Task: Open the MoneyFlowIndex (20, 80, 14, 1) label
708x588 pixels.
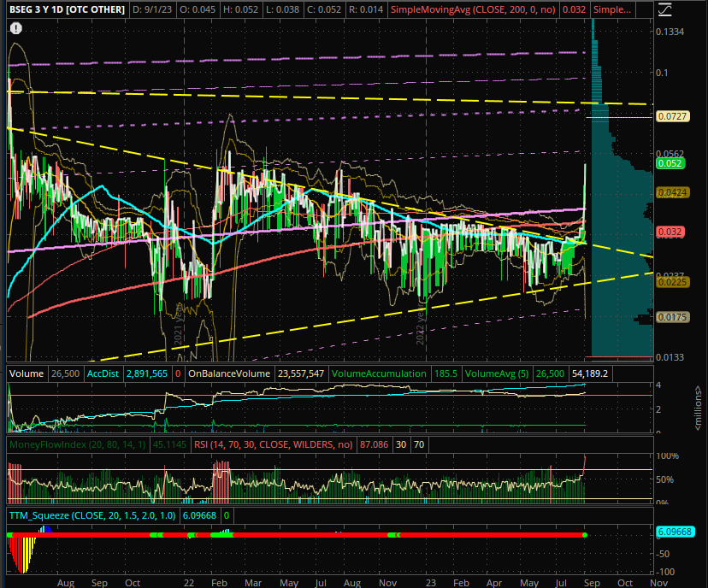Action: pyautogui.click(x=78, y=444)
